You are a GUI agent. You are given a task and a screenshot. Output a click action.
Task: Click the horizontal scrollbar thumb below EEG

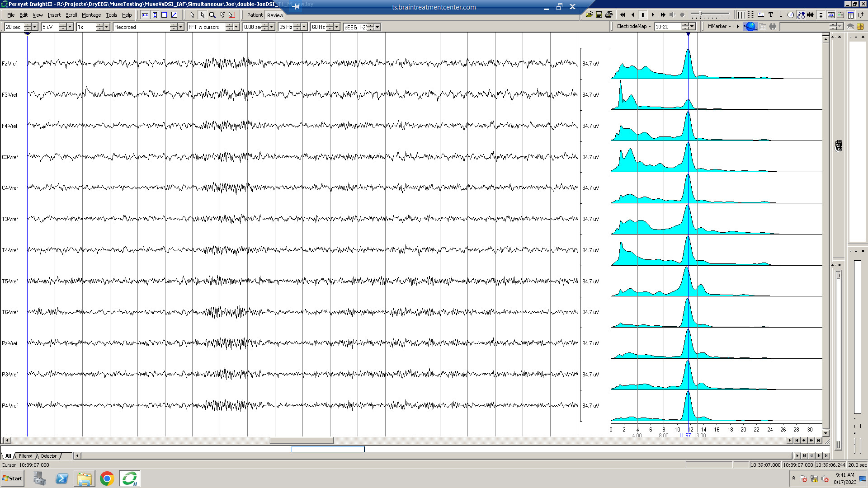pyautogui.click(x=302, y=441)
